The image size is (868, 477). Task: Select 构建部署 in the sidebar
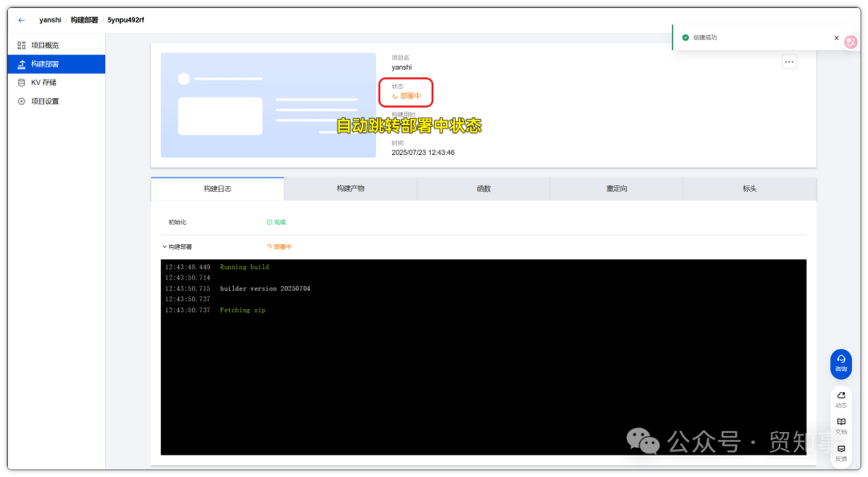pyautogui.click(x=56, y=64)
